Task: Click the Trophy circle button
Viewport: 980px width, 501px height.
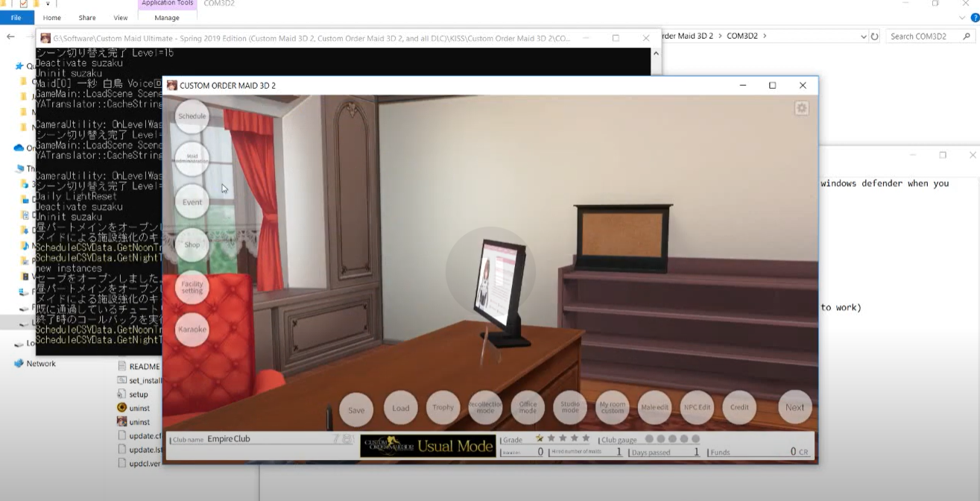Action: point(443,408)
